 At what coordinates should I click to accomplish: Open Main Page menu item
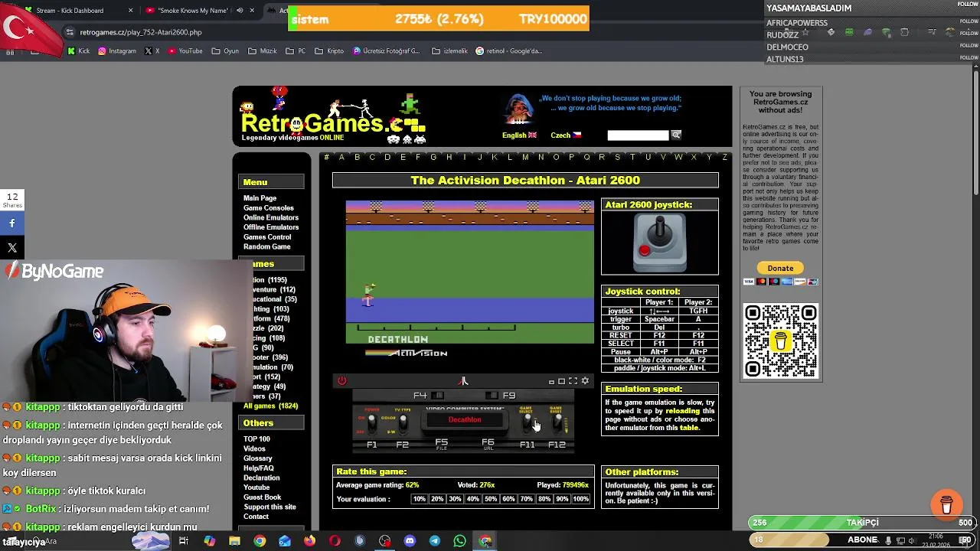(x=260, y=198)
